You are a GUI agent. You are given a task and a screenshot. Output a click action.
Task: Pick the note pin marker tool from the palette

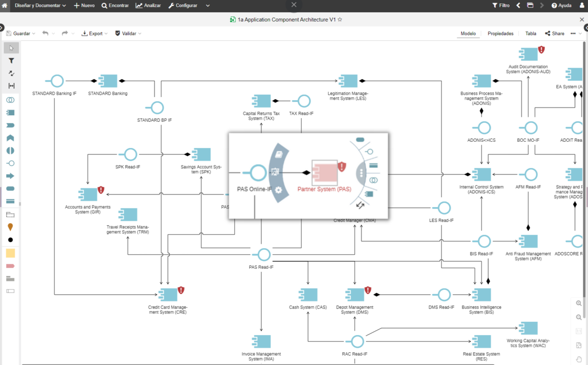[x=11, y=227]
